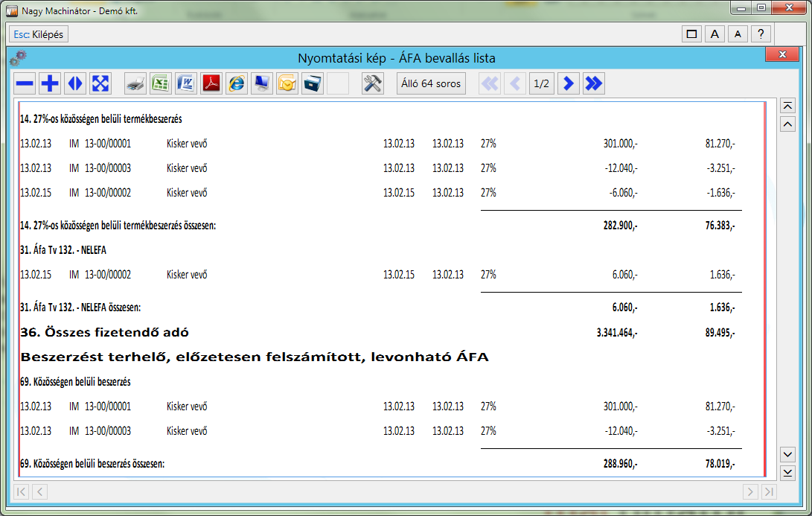Increase font size with large A

coord(715,34)
